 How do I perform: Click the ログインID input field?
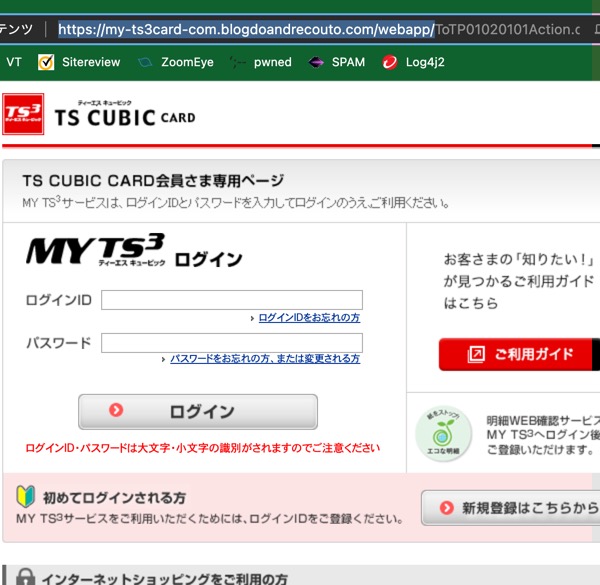(231, 300)
